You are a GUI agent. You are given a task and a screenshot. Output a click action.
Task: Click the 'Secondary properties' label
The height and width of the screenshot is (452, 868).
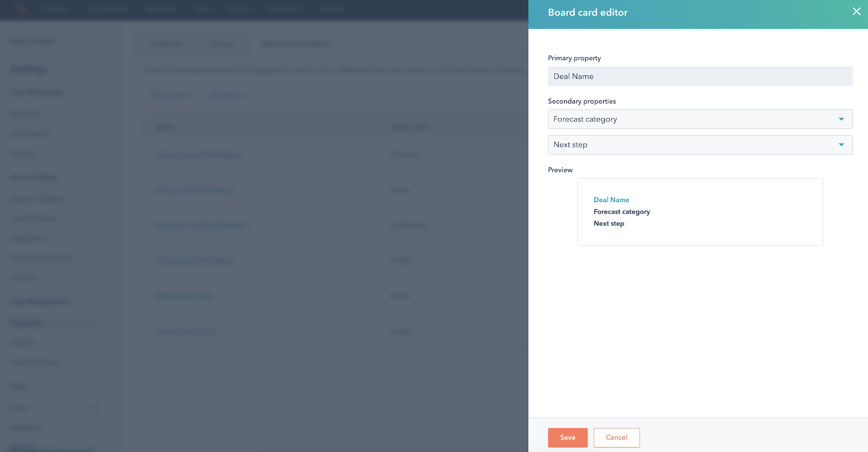pyautogui.click(x=582, y=101)
